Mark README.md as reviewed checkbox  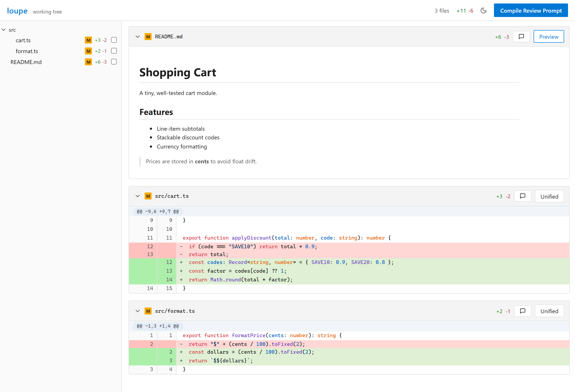(x=114, y=62)
